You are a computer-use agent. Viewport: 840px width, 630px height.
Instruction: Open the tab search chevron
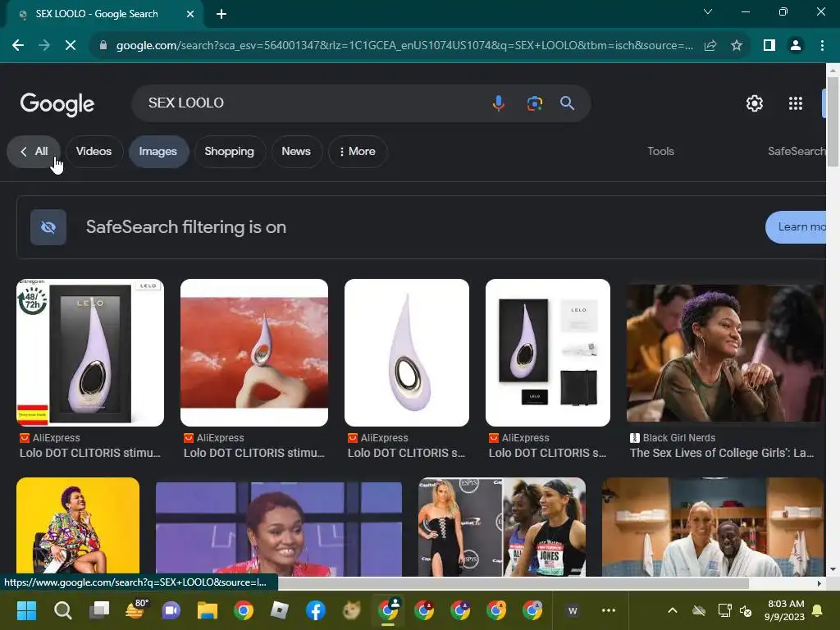[708, 11]
